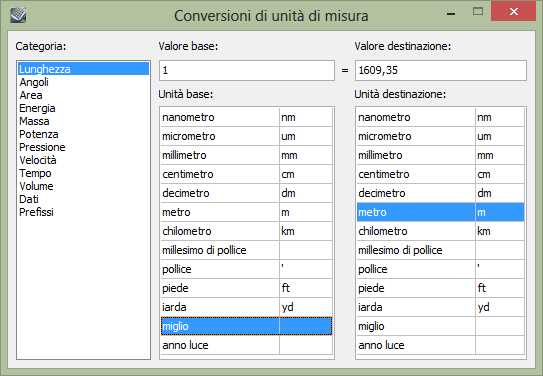
Task: Click the ft symbol in destination list
Action: pyautogui.click(x=482, y=288)
